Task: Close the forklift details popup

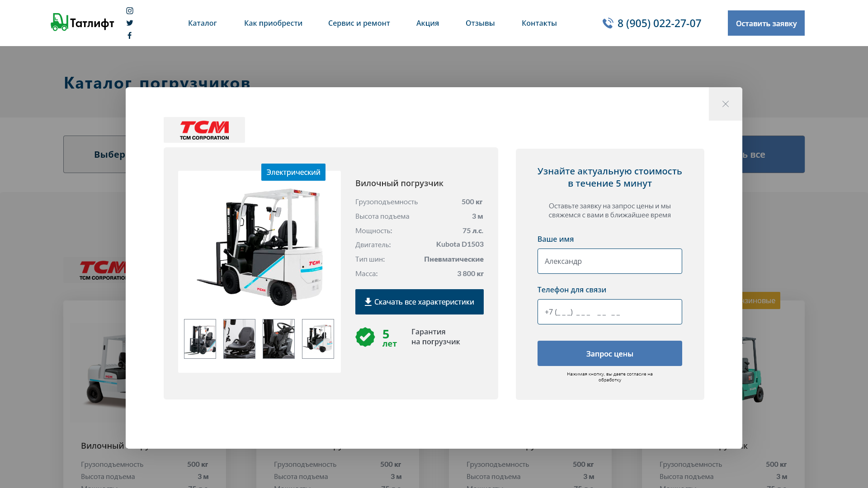Action: pyautogui.click(x=726, y=104)
